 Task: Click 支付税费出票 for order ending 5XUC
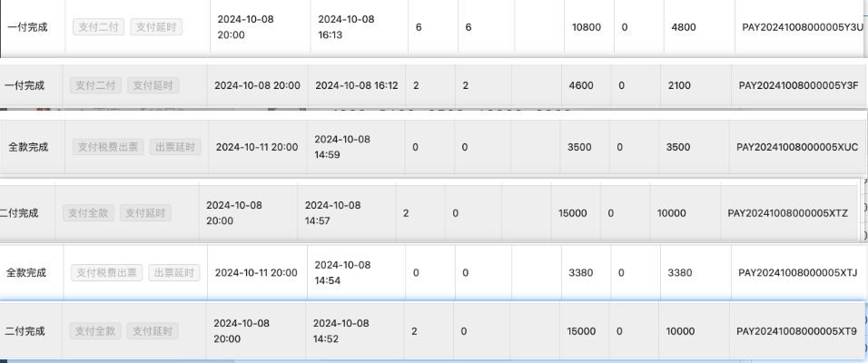[108, 147]
